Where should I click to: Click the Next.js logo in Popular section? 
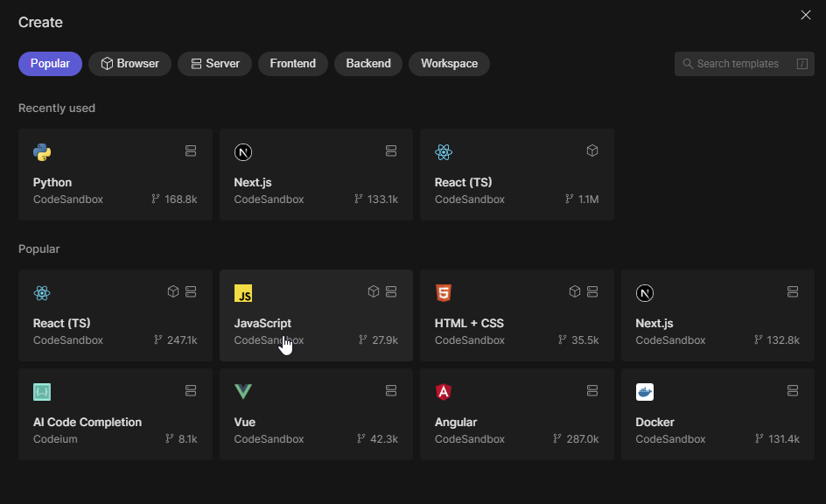645,293
